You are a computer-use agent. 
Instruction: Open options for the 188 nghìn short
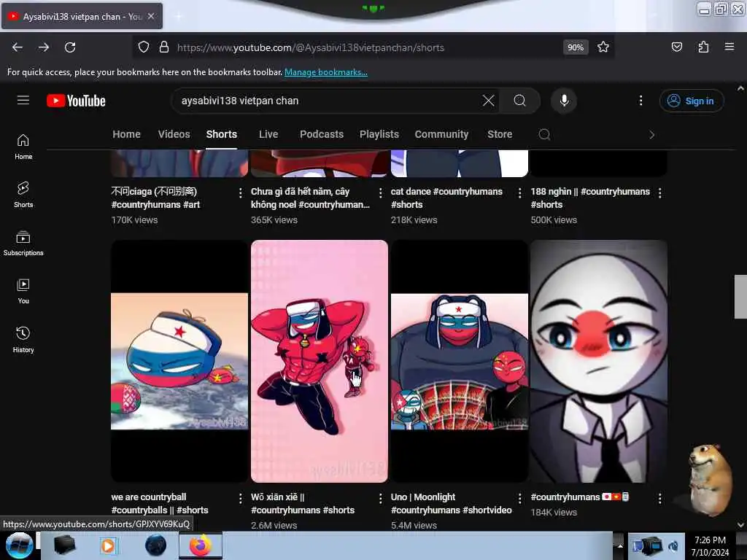pos(659,192)
